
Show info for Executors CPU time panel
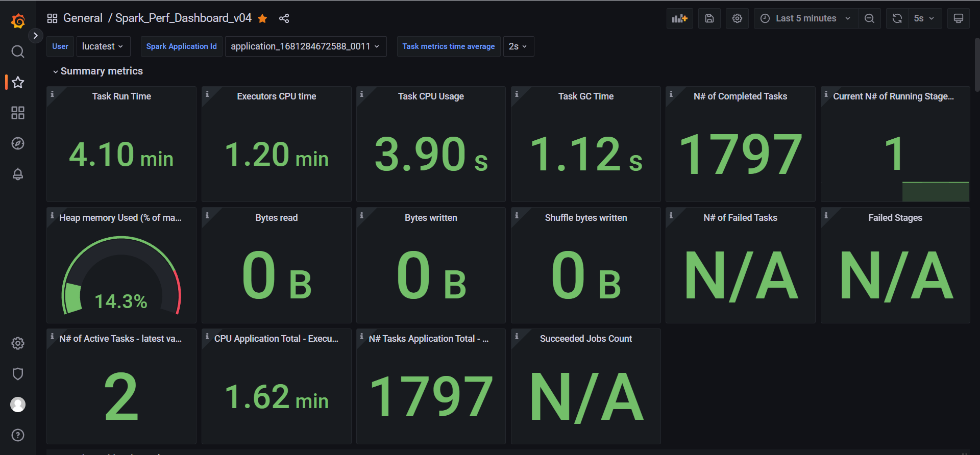(207, 94)
